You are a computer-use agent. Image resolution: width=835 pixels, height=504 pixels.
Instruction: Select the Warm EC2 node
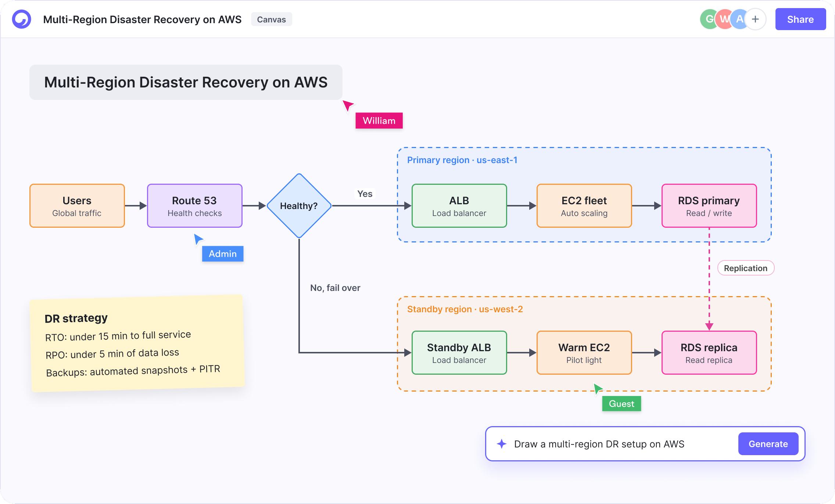click(x=584, y=353)
